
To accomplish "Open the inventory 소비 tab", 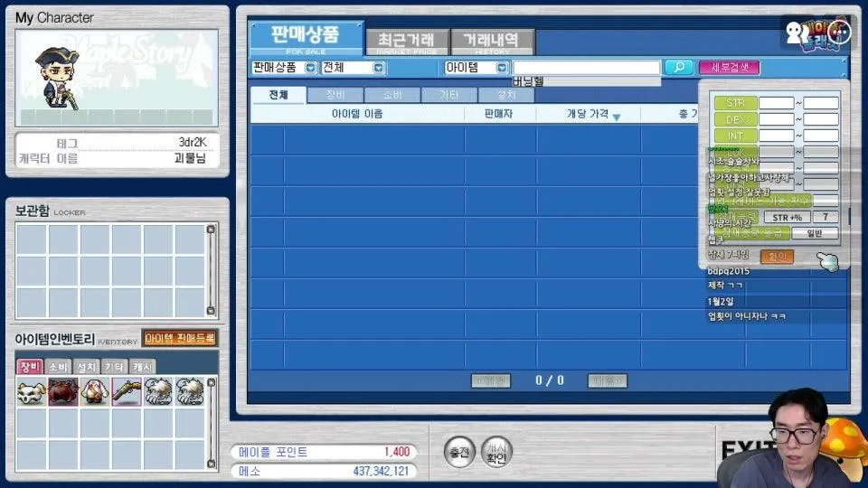I will pos(58,367).
